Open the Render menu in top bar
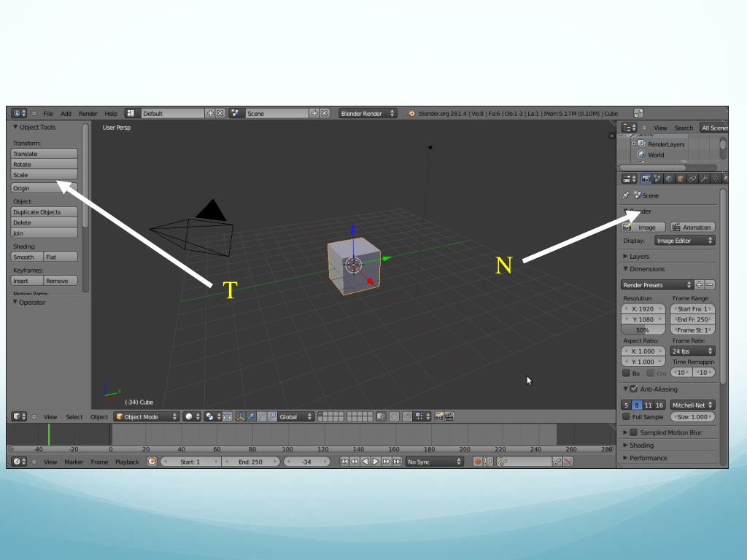This screenshot has height=560, width=747. [88, 113]
